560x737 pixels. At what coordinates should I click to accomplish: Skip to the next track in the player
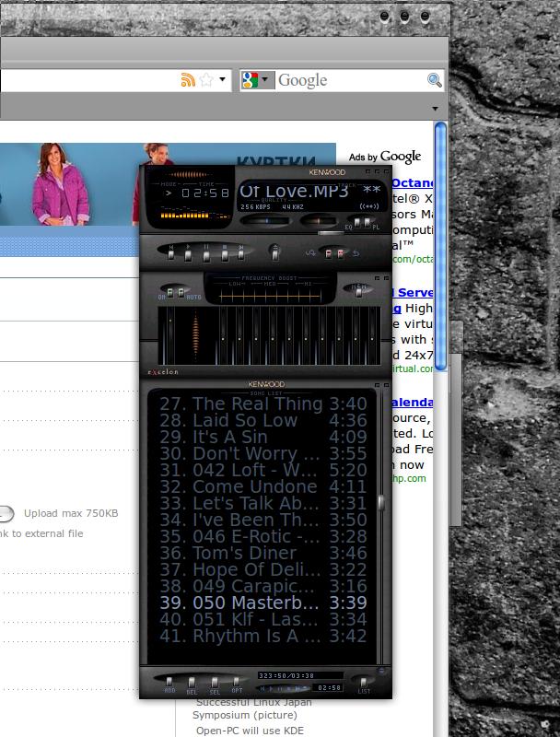(x=241, y=254)
